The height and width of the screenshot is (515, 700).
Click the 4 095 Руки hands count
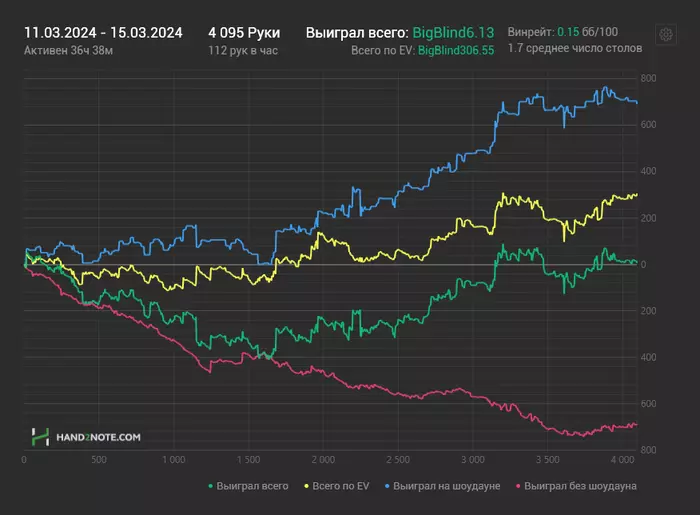244,32
